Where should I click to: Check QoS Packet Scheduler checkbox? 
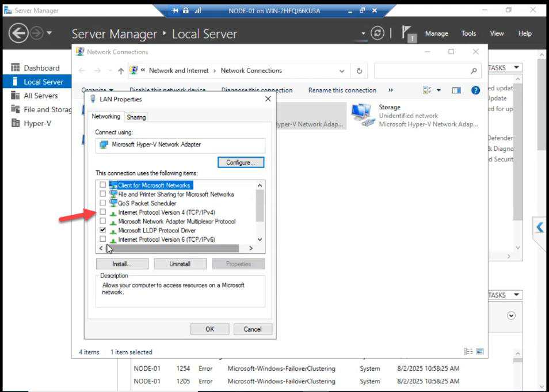coord(102,203)
